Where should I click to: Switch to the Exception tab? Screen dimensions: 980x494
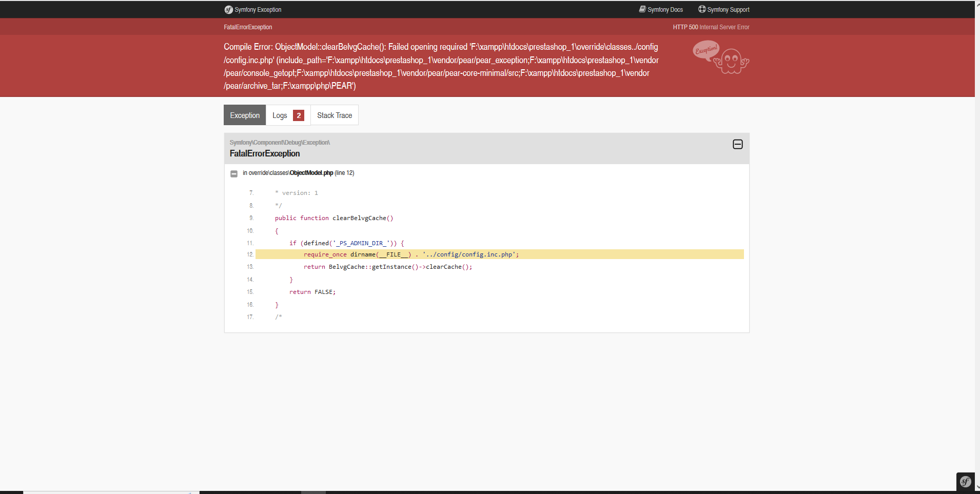pos(245,115)
